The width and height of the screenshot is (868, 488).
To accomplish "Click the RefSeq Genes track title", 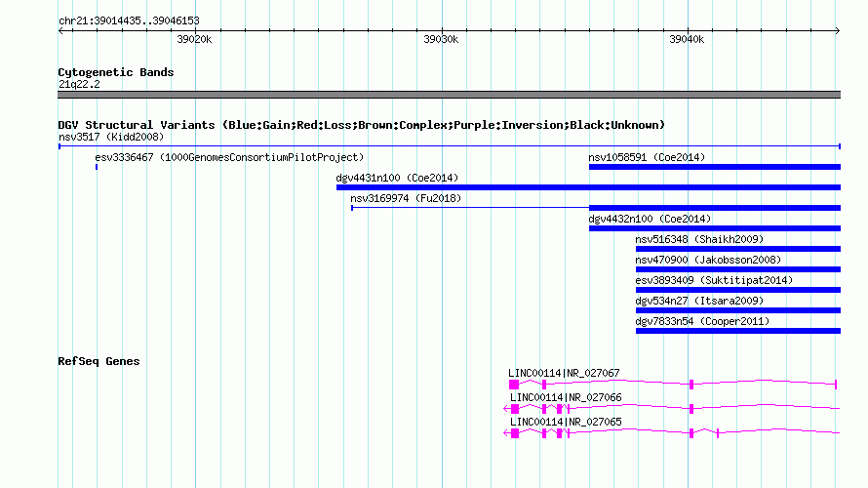I will pyautogui.click(x=99, y=361).
